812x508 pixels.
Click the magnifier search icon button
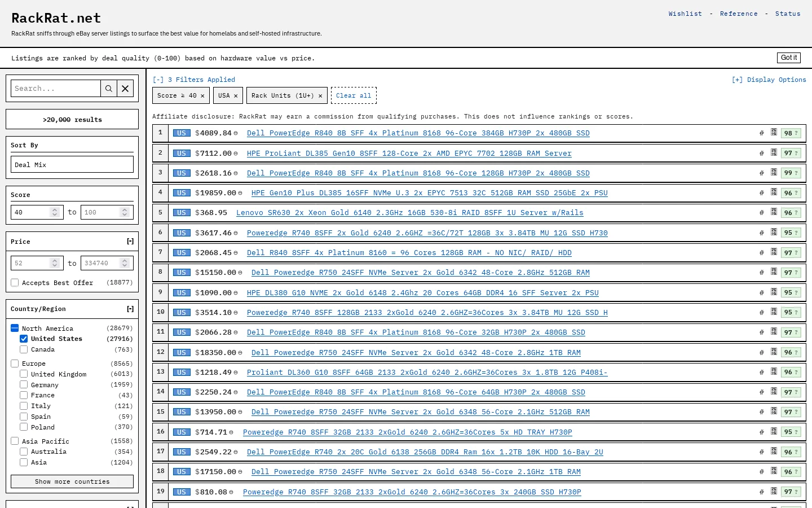[109, 89]
